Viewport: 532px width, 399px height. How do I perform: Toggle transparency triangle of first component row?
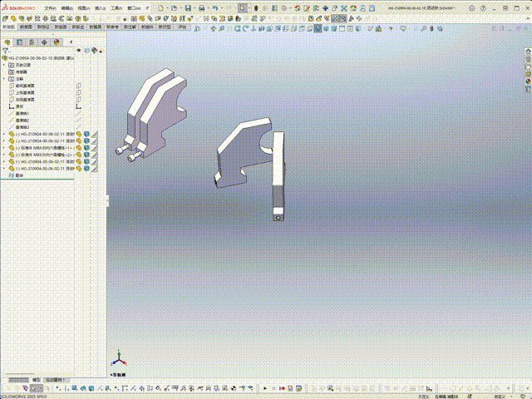[x=94, y=134]
